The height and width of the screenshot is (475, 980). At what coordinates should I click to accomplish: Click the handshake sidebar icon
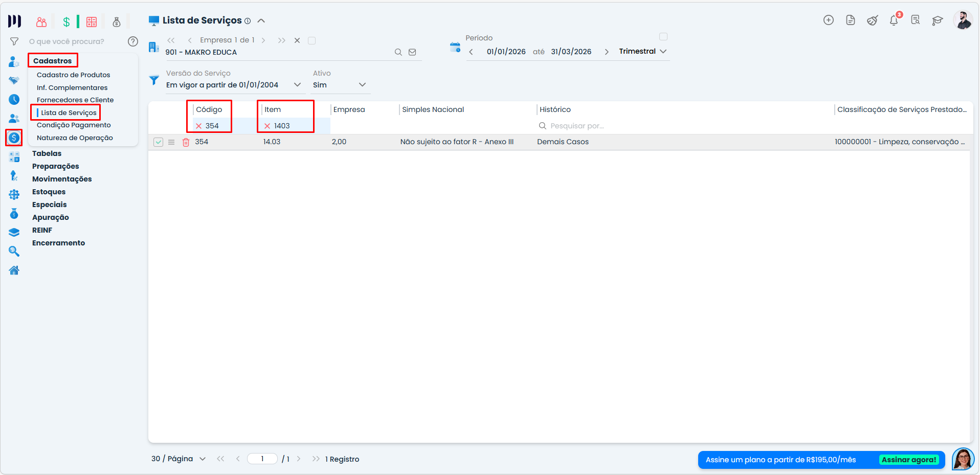click(x=14, y=80)
